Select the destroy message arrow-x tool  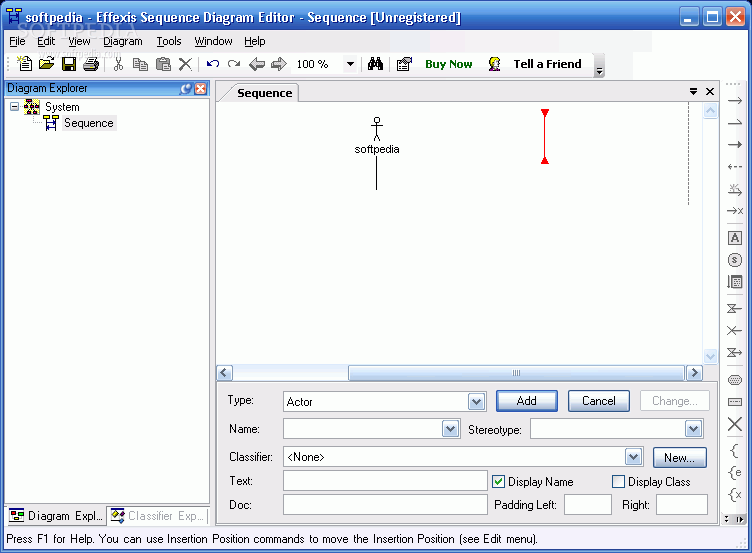click(735, 211)
